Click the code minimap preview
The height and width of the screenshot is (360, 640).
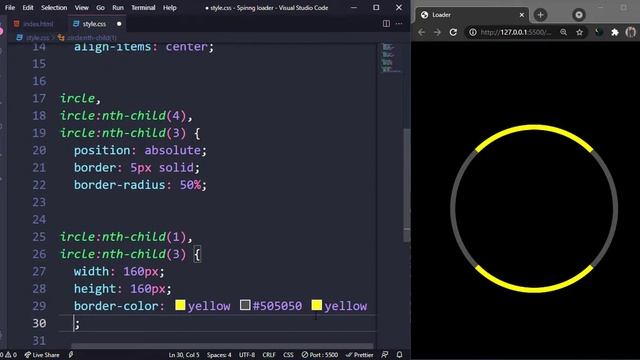tap(390, 58)
